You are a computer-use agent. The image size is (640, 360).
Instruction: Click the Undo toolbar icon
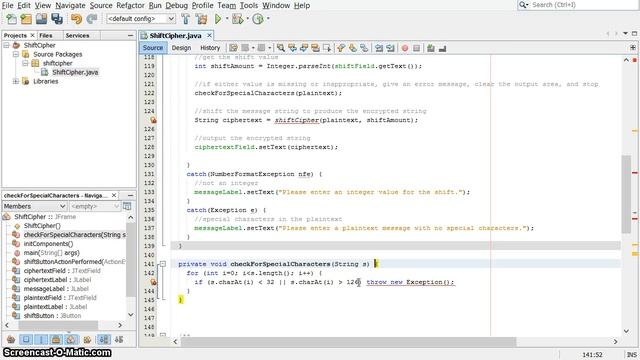click(76, 19)
